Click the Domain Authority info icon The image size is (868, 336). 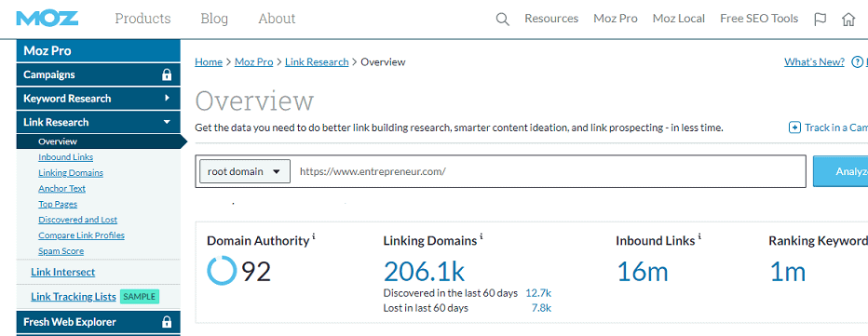click(314, 237)
